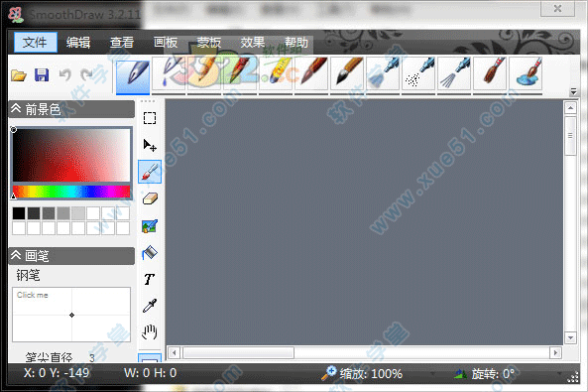Choose the medium gray color swatch
Viewport: 588px width, 392px height.
pos(49,213)
